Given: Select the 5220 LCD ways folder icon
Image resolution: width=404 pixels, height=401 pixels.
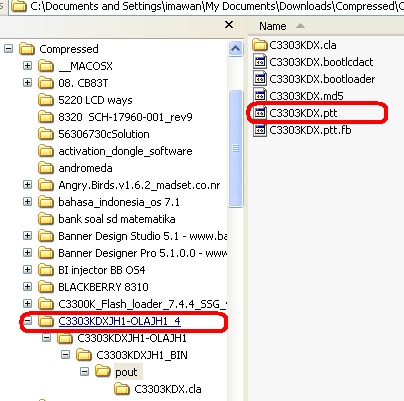Looking at the screenshot, I should pyautogui.click(x=46, y=100).
